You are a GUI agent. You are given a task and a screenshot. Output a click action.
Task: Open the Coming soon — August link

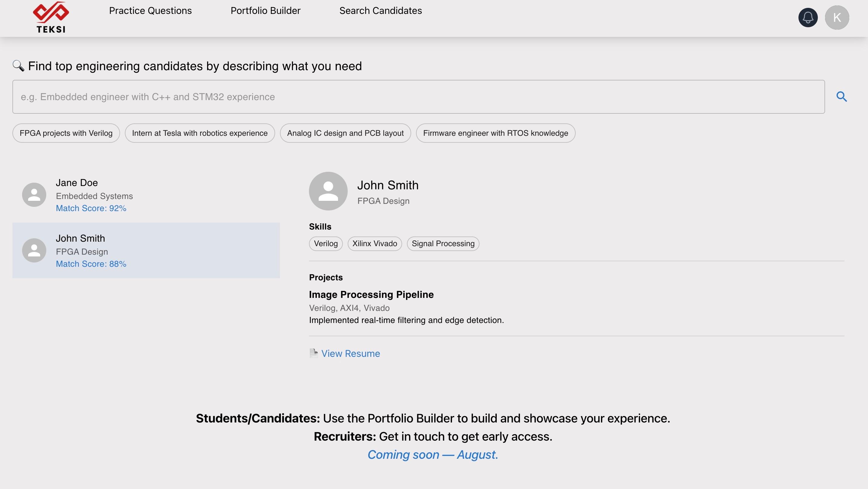[433, 455]
